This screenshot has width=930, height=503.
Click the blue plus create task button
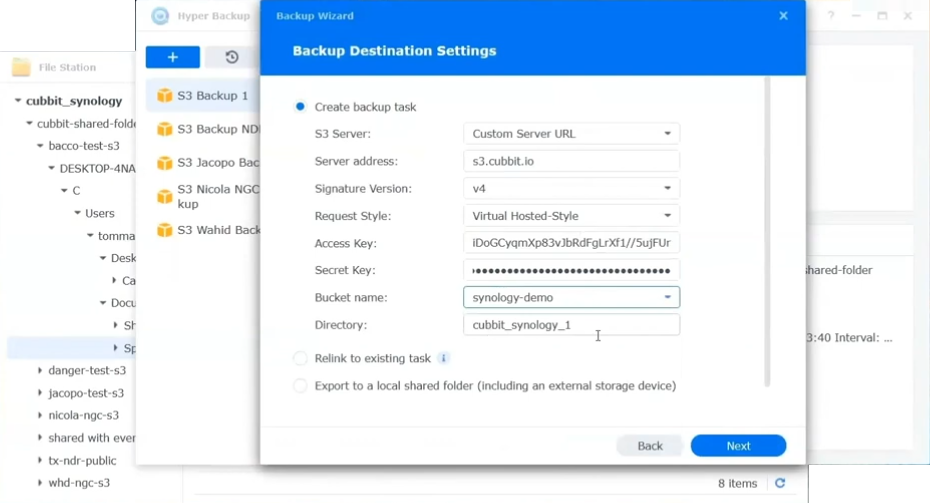click(172, 57)
